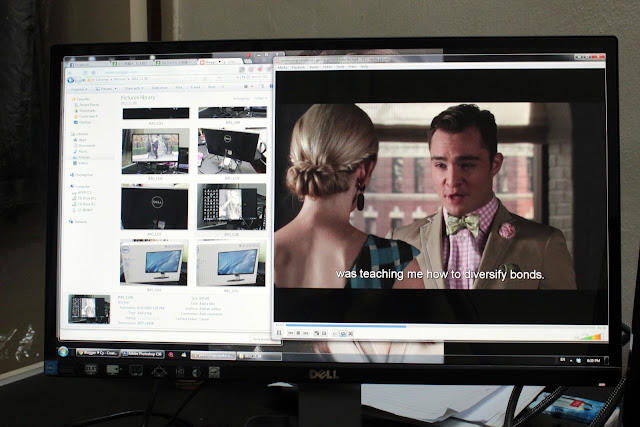Image resolution: width=640 pixels, height=427 pixels.
Task: Open the Playback menu in VLC
Action: point(298,67)
